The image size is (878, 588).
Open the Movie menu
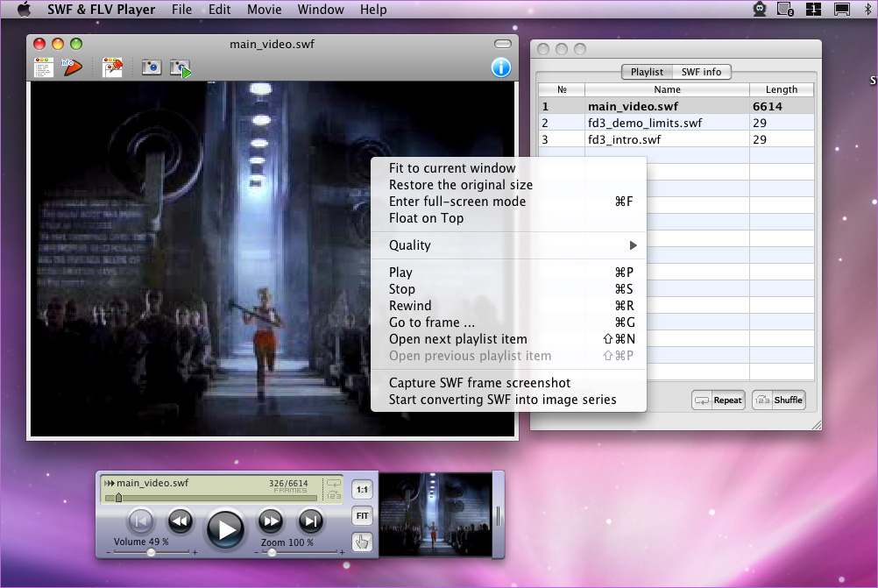click(x=265, y=10)
